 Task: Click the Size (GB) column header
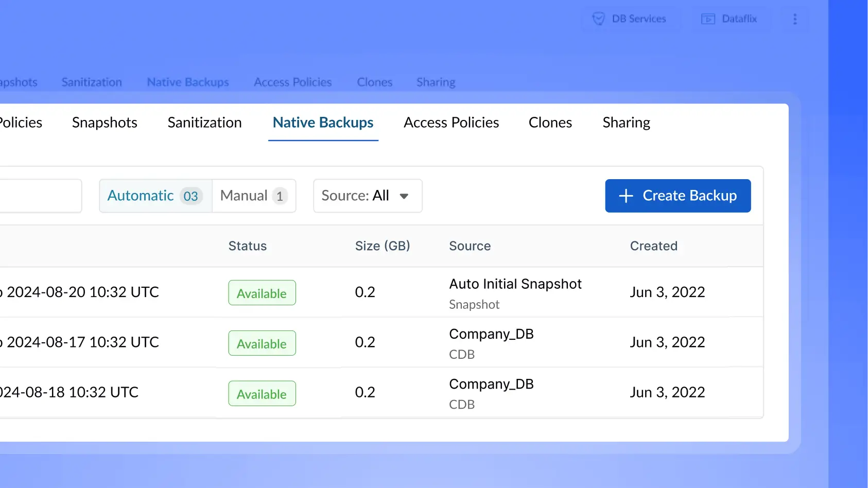coord(382,246)
